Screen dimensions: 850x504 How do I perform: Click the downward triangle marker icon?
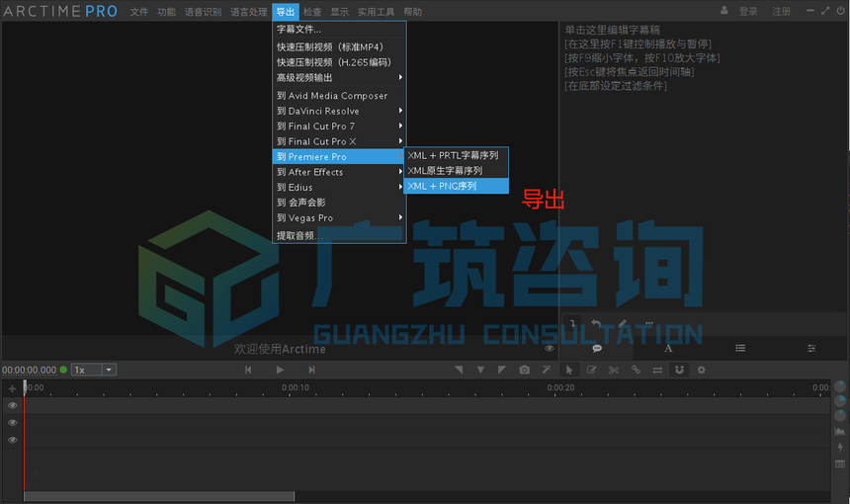tap(480, 371)
